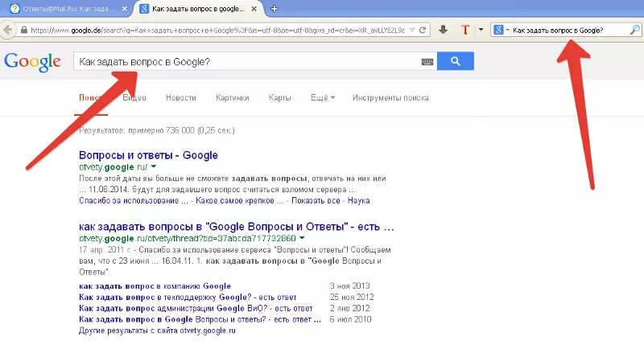Click the date '3 ноя 2013'
The width and height of the screenshot is (644, 341).
tap(349, 286)
